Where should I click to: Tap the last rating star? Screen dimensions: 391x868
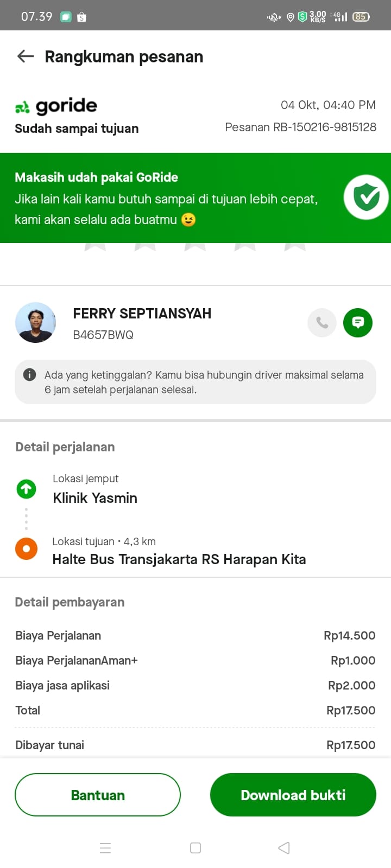pyautogui.click(x=295, y=247)
